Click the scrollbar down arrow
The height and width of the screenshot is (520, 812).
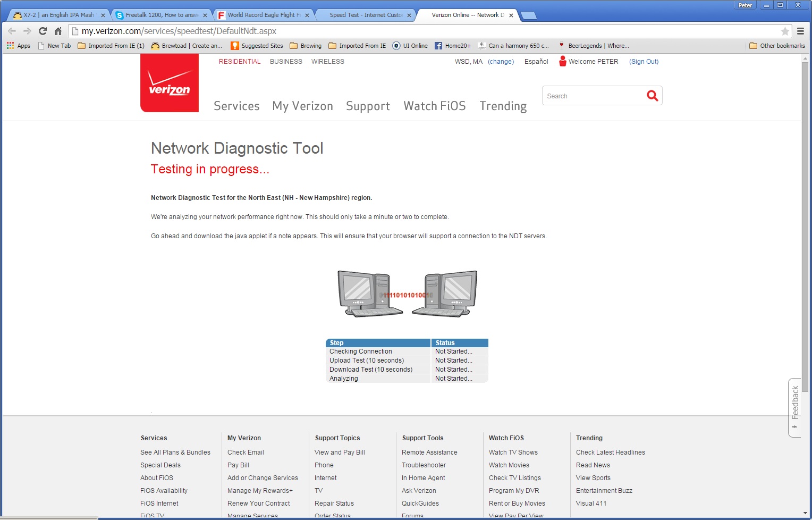pyautogui.click(x=805, y=514)
